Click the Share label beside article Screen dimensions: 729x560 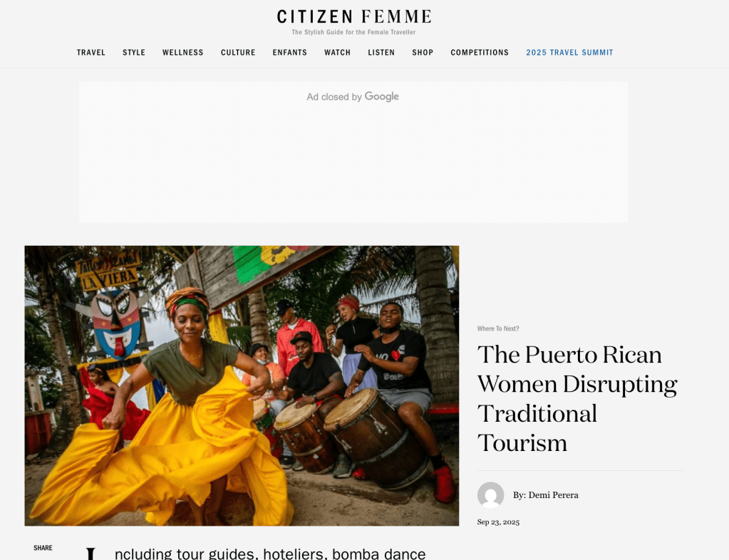[43, 548]
